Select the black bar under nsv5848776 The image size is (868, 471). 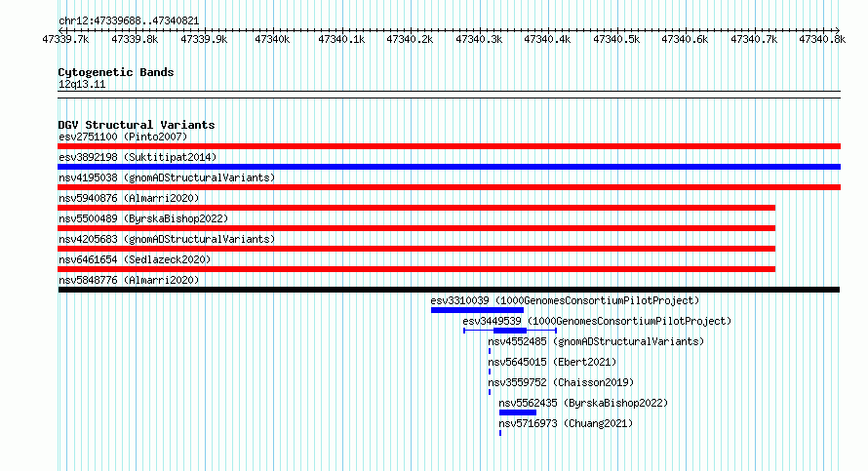(449, 290)
